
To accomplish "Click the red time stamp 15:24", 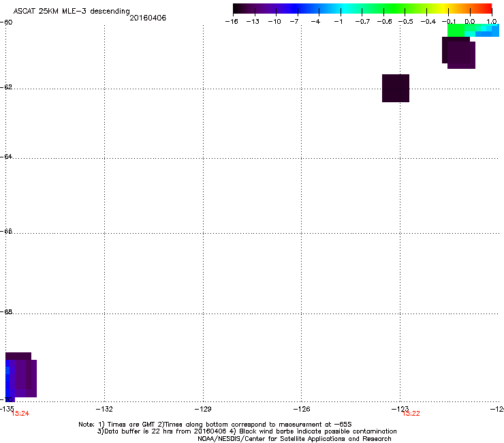I will [20, 414].
